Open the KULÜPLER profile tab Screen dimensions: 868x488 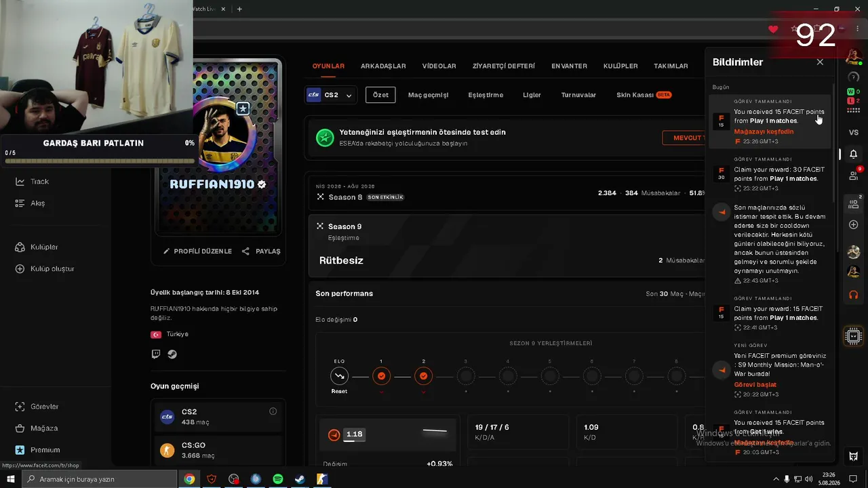[x=620, y=66]
